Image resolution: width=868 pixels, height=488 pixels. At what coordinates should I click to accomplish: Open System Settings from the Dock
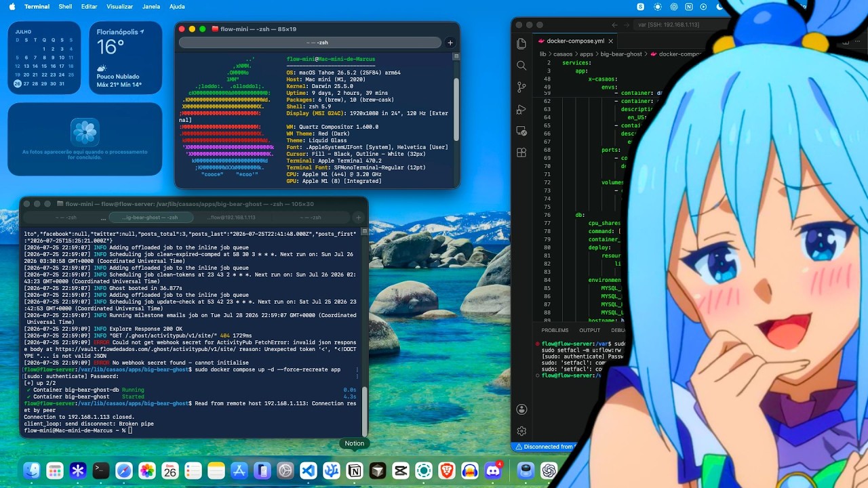click(285, 470)
